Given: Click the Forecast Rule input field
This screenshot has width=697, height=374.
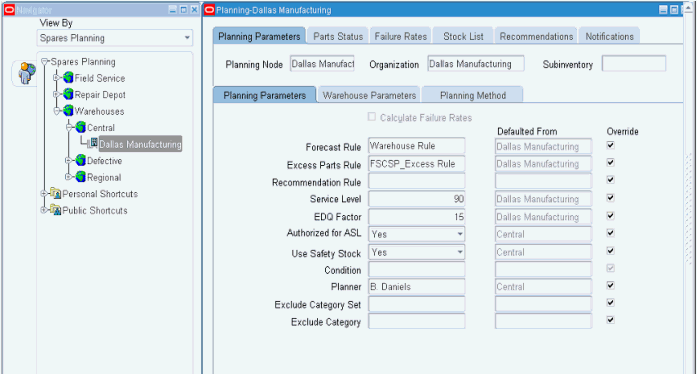Looking at the screenshot, I should click(417, 146).
